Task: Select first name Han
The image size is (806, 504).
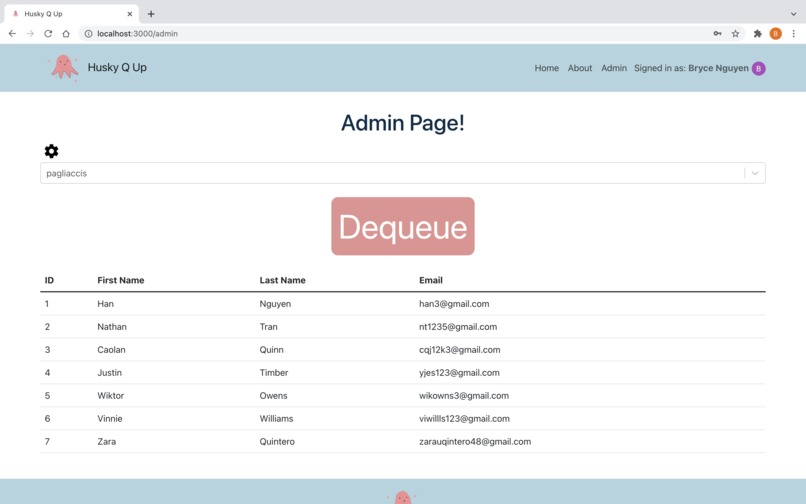Action: (105, 304)
